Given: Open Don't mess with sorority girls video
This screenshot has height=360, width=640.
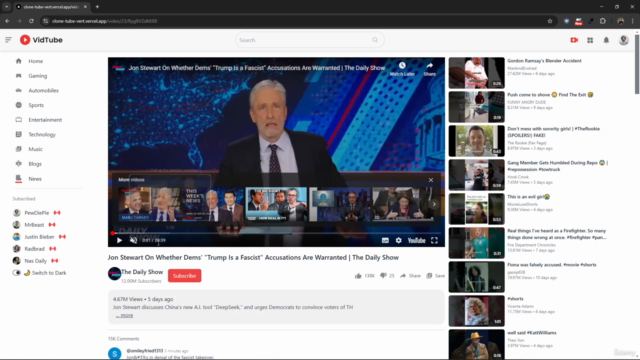Looking at the screenshot, I should [x=476, y=141].
